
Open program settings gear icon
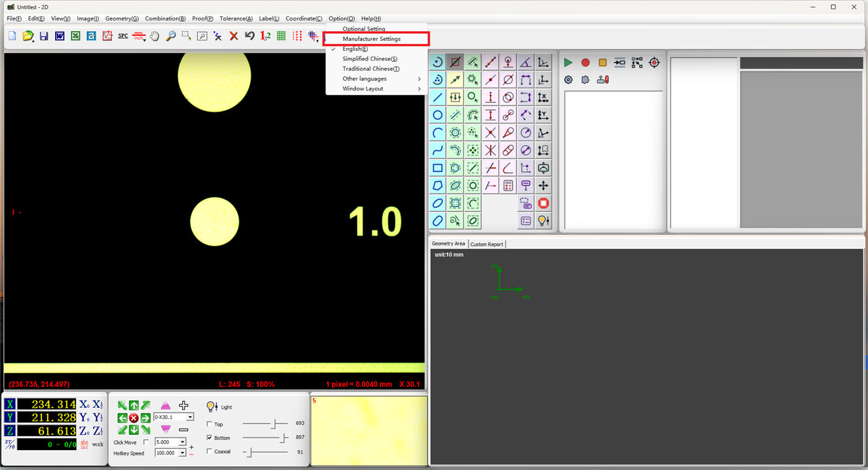pyautogui.click(x=568, y=79)
